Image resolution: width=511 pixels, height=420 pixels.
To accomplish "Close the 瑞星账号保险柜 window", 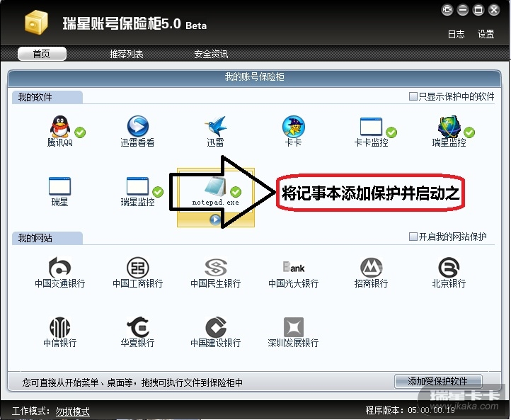I will 494,10.
